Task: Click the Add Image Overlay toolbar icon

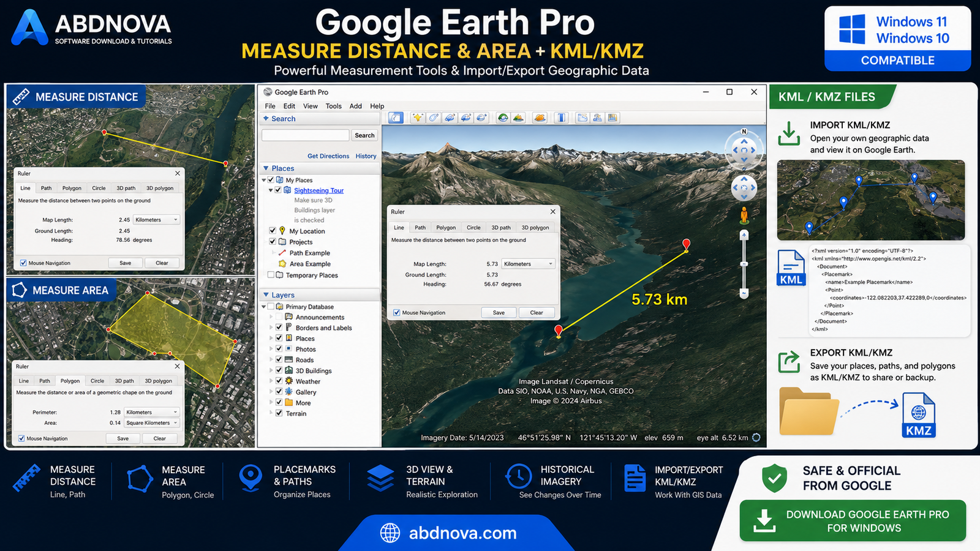Action: pyautogui.click(x=466, y=118)
